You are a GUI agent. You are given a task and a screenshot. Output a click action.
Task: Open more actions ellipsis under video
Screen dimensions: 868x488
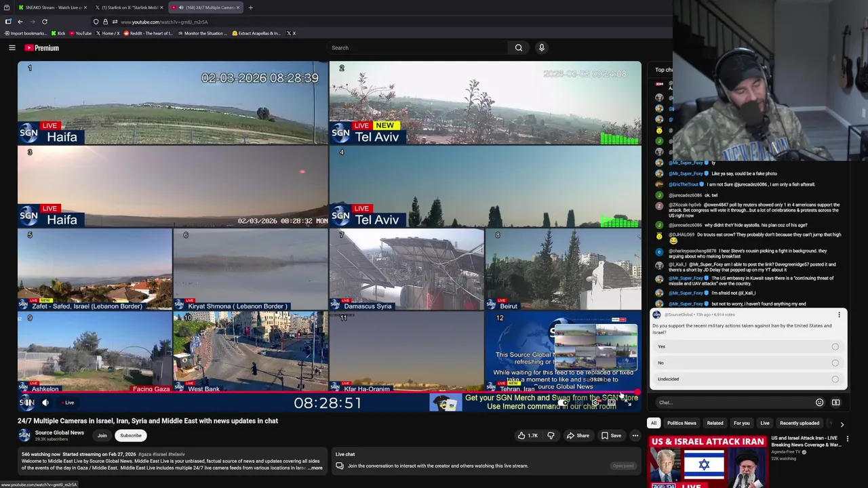(635, 435)
